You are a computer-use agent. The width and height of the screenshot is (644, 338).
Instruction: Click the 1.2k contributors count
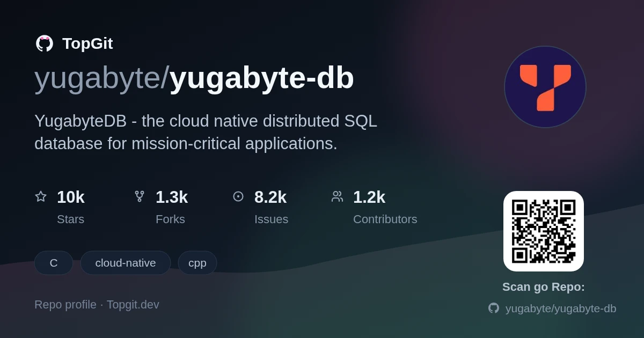(x=369, y=197)
